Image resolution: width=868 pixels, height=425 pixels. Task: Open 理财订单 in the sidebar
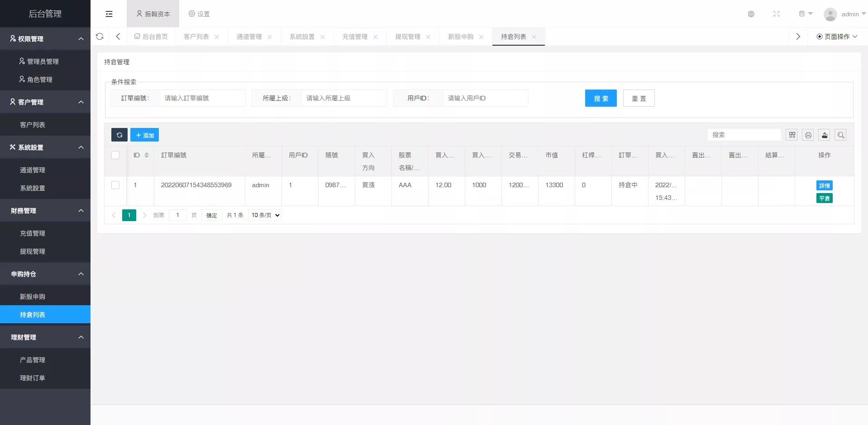45,378
